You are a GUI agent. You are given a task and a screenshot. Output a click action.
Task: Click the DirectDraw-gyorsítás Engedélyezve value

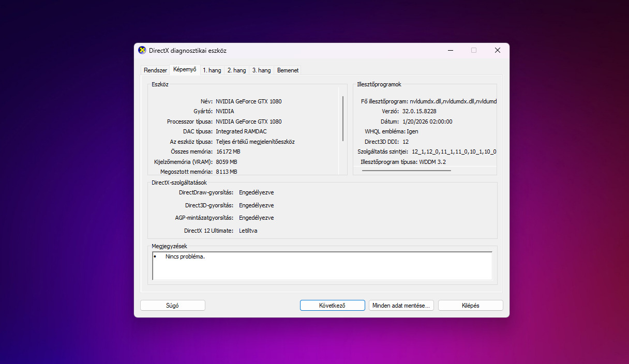257,192
